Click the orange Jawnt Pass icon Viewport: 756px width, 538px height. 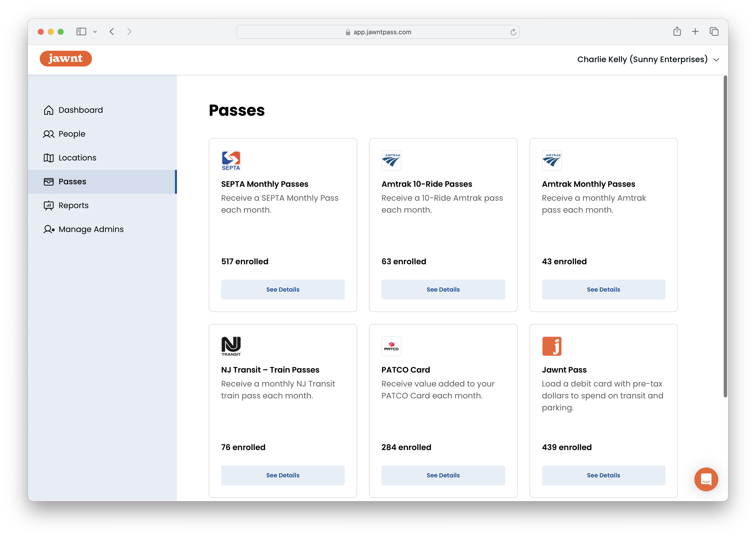pyautogui.click(x=551, y=346)
